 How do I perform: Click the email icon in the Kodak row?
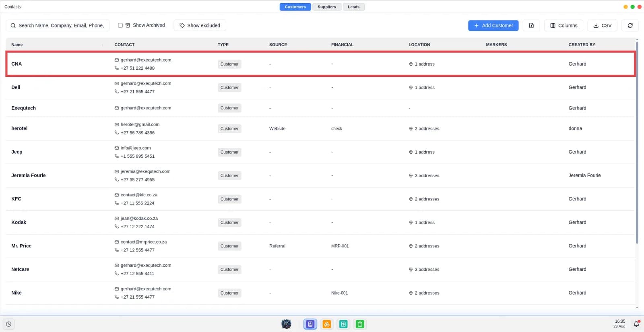pos(117,219)
